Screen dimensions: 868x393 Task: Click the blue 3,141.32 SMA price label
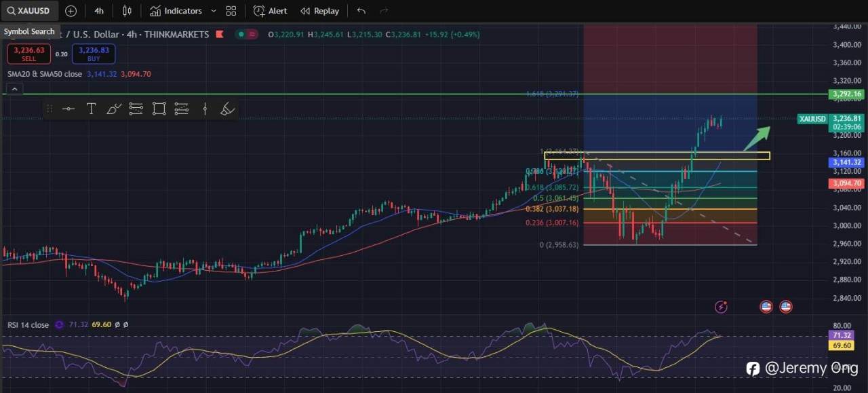(x=846, y=162)
